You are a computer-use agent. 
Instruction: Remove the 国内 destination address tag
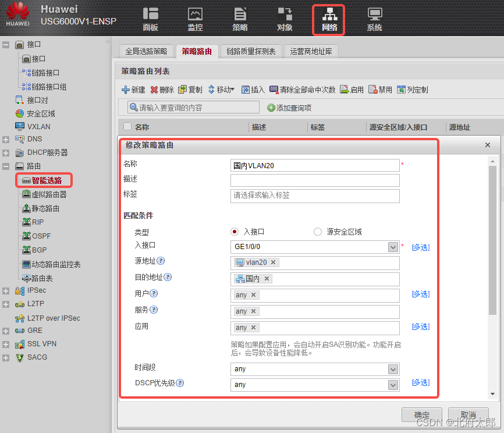[267, 279]
